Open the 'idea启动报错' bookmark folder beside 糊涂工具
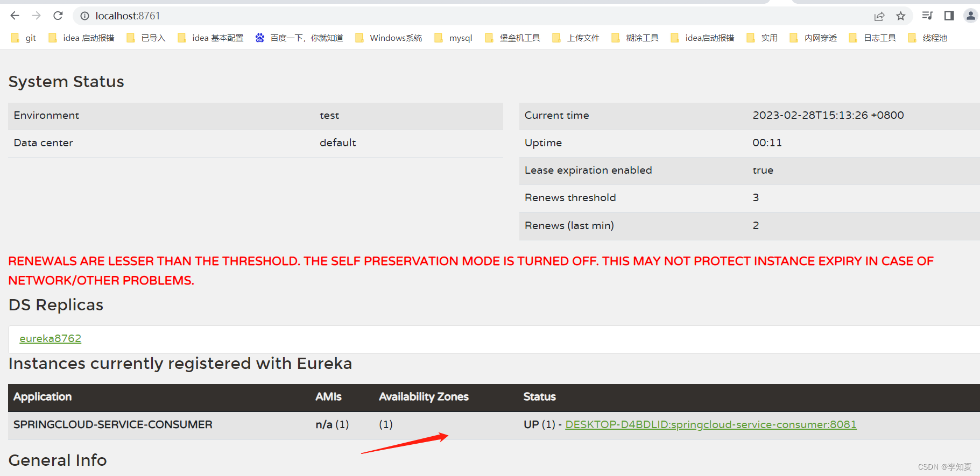This screenshot has height=476, width=980. pos(702,38)
